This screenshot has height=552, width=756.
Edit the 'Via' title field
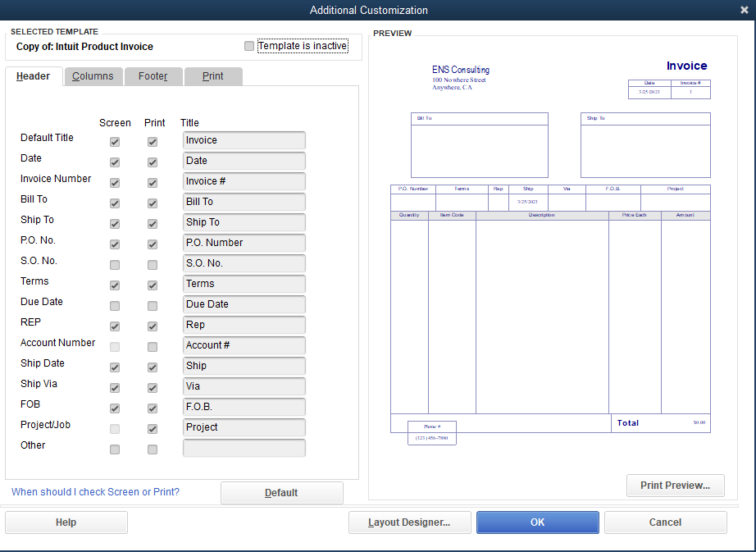click(244, 386)
